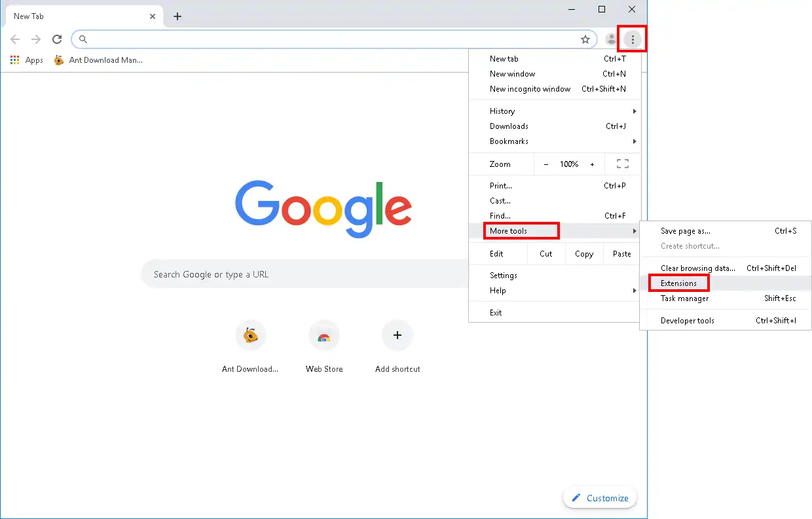The width and height of the screenshot is (812, 519).
Task: Click the Customize button
Action: (600, 498)
